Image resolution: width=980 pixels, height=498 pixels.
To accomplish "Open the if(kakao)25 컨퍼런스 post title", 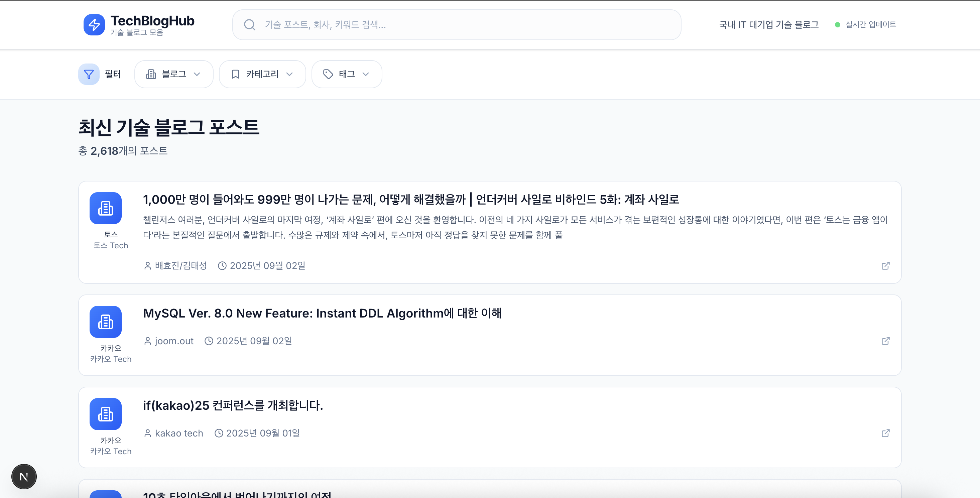I will [x=233, y=405].
